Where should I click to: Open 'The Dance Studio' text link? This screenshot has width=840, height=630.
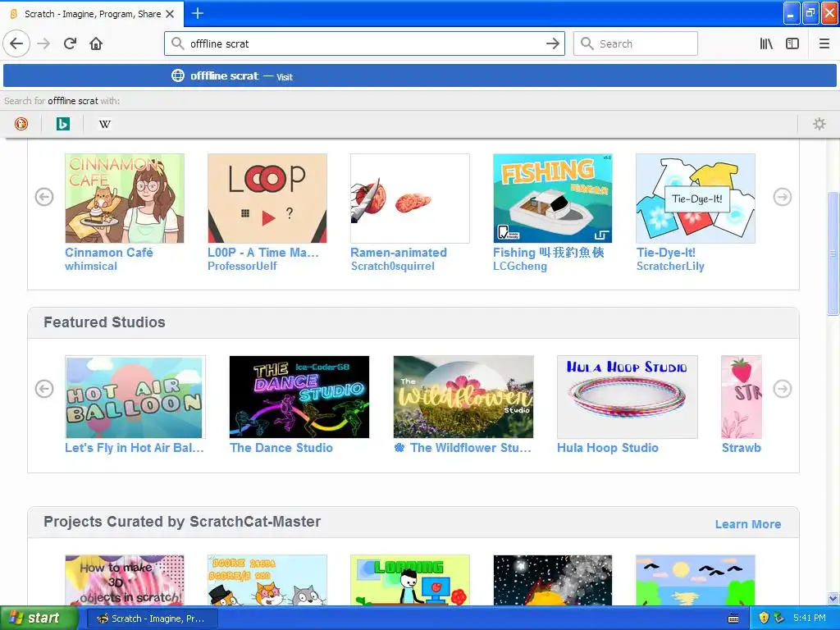tap(281, 448)
